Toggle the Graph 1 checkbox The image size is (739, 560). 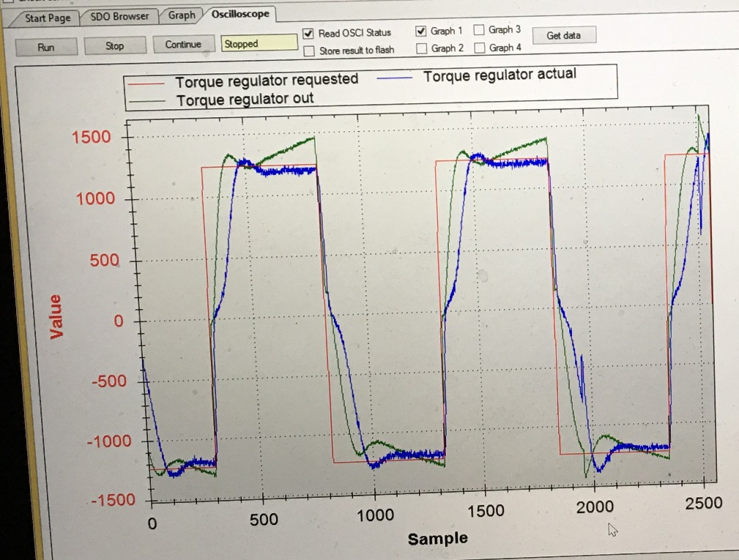click(421, 31)
